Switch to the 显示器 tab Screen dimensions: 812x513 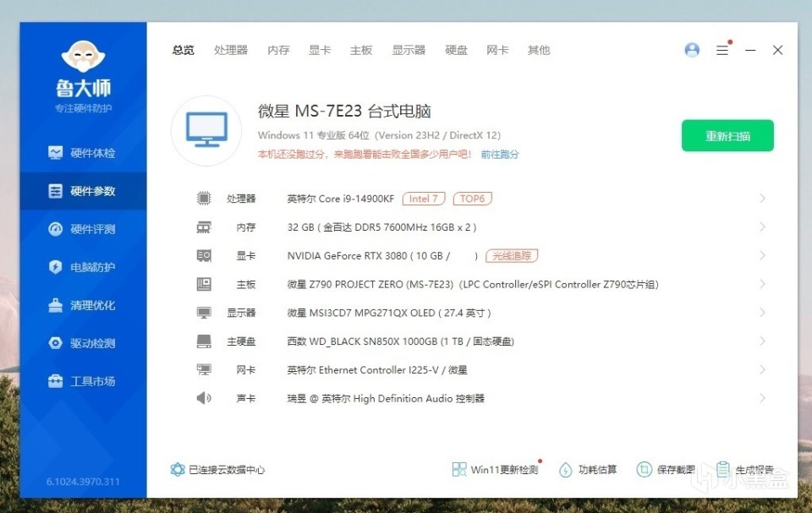point(409,50)
